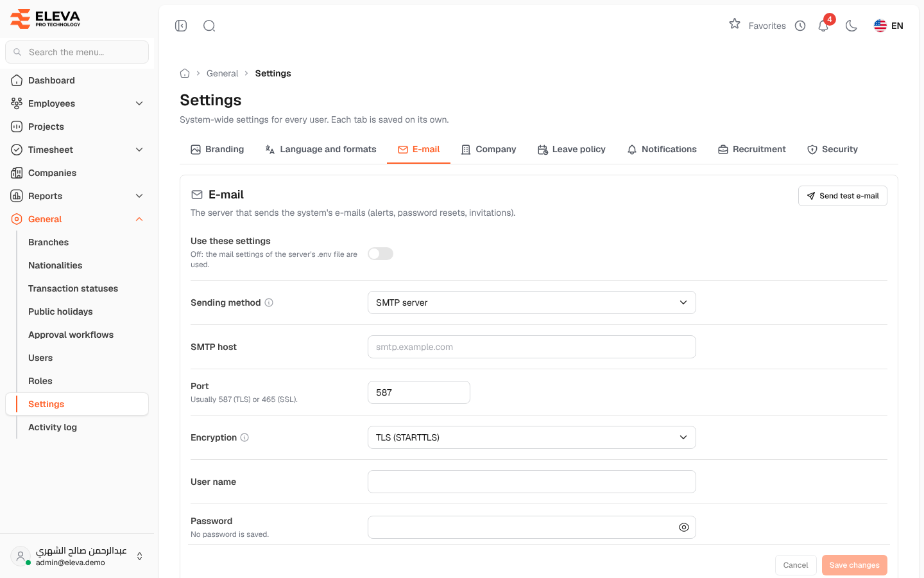Open search with the magnifier icon
The image size is (924, 578).
tap(209, 26)
